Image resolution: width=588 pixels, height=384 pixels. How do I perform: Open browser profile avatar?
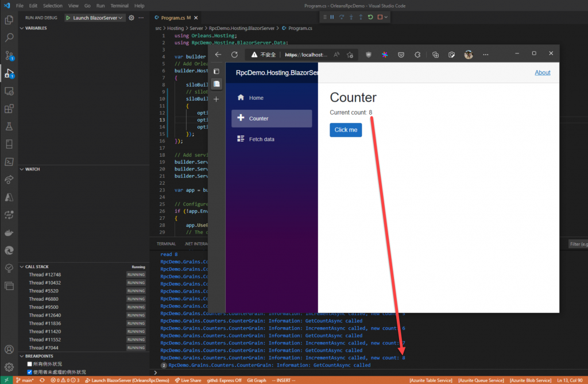469,55
